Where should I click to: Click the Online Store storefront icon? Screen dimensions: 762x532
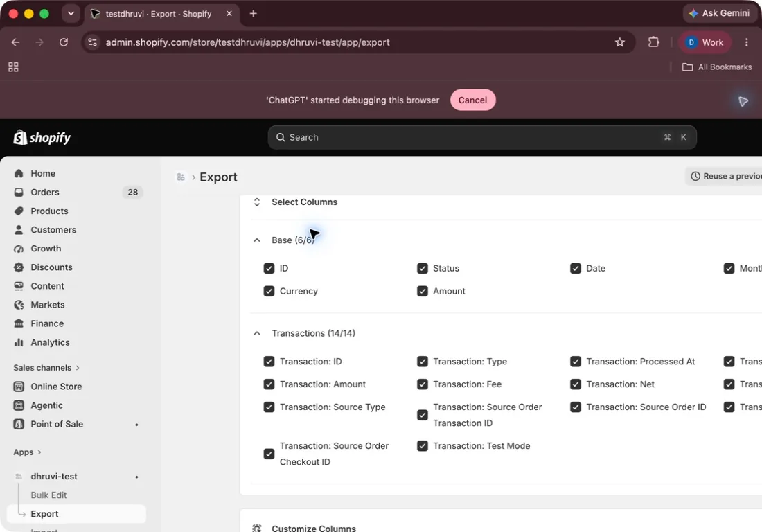coord(19,387)
